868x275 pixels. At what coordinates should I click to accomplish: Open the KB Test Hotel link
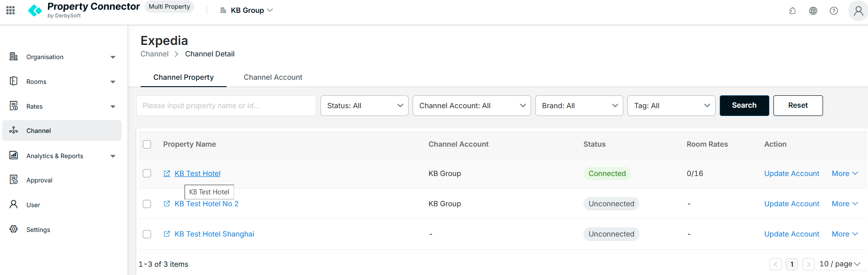(197, 173)
